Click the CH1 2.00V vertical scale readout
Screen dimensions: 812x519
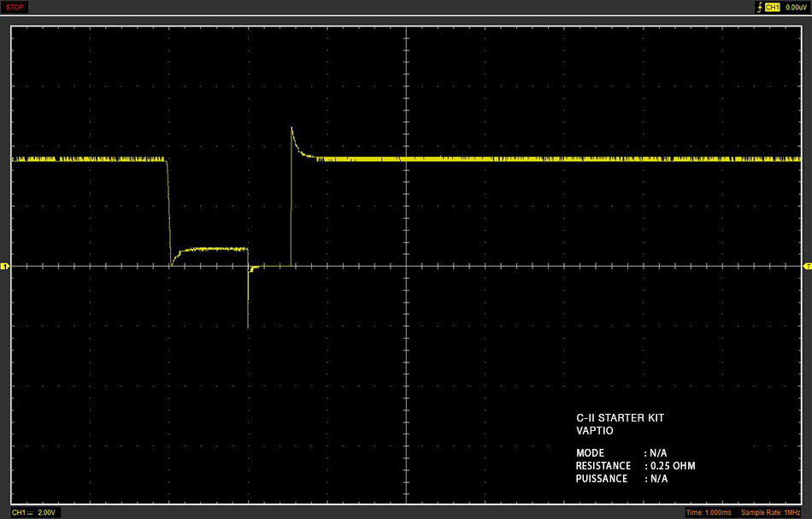[33, 512]
